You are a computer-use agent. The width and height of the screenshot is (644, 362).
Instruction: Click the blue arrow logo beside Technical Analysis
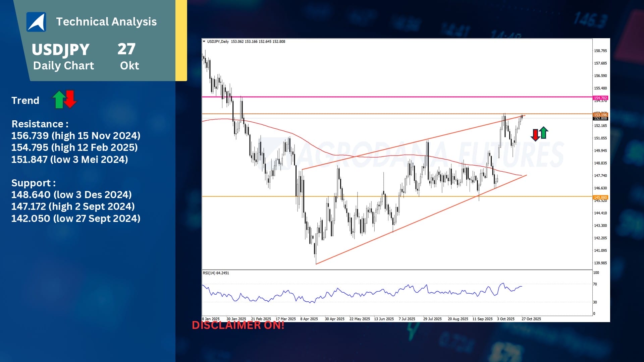36,22
